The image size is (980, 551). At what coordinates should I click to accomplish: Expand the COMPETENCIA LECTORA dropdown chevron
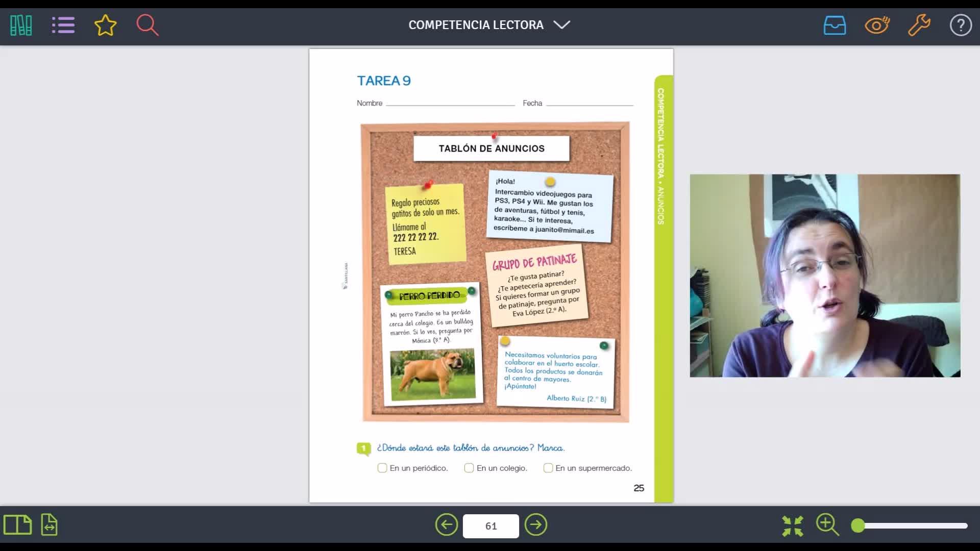click(x=562, y=25)
